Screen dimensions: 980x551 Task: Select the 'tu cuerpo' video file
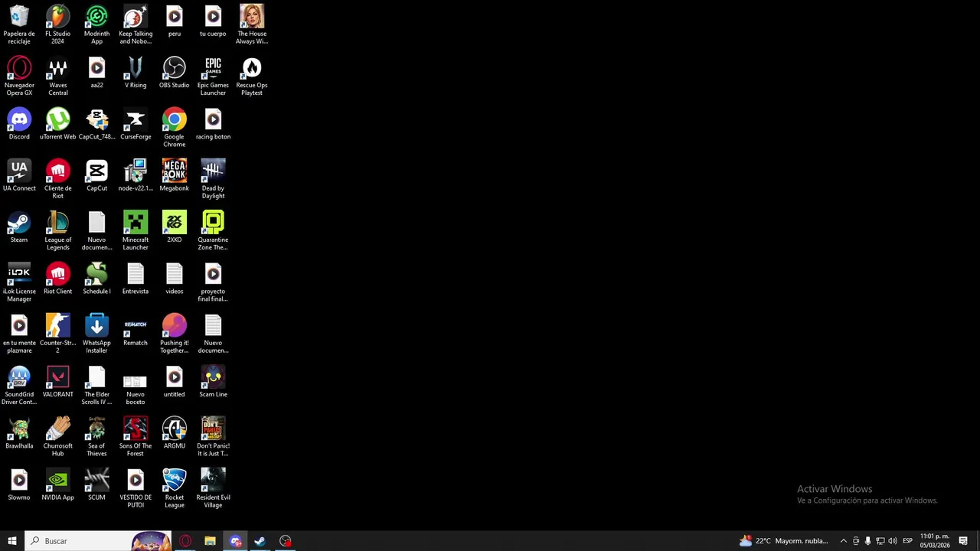pos(213,21)
